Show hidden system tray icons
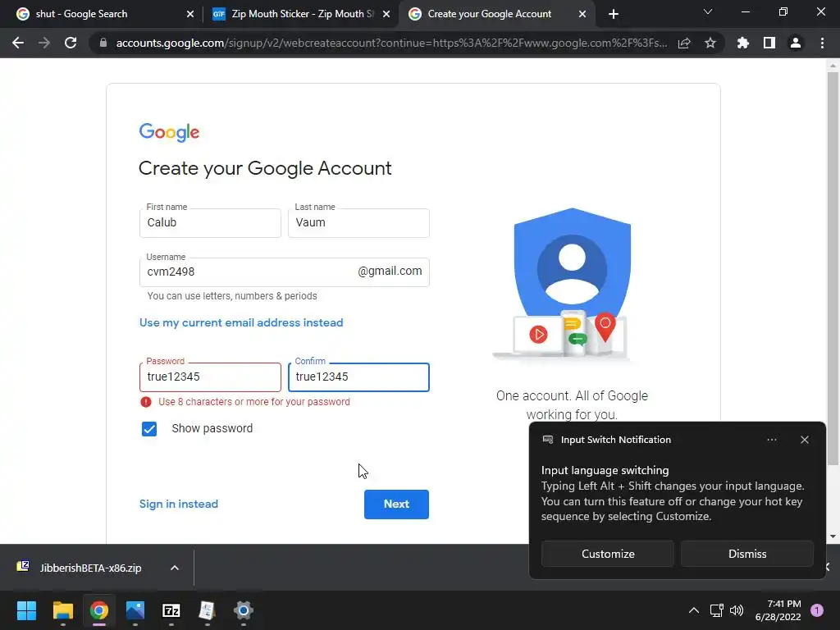The width and height of the screenshot is (840, 630). 694,610
